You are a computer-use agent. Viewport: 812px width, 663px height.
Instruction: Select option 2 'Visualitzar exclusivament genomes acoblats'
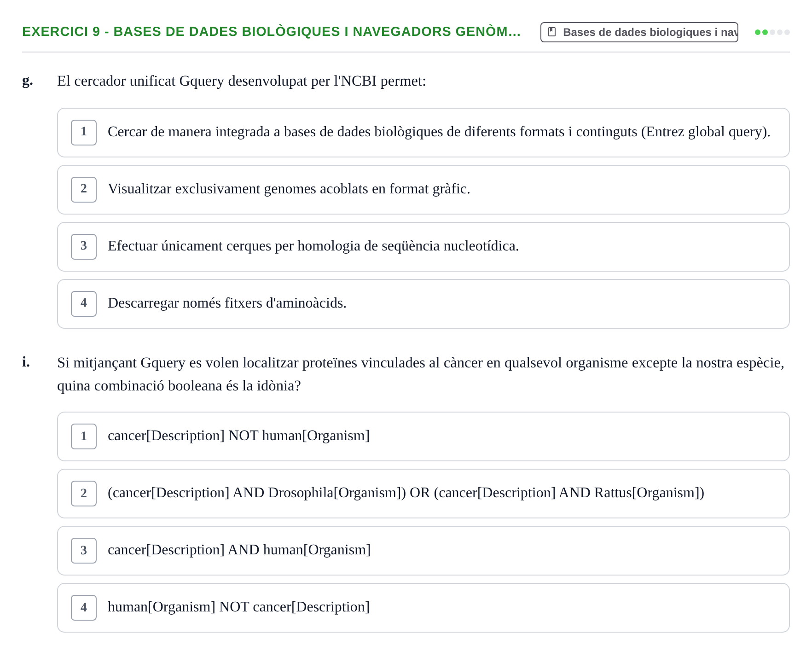tap(423, 190)
